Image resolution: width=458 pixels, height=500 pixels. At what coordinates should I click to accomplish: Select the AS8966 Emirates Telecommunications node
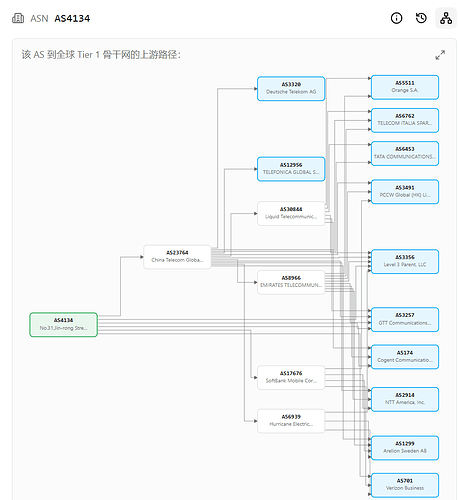291,282
